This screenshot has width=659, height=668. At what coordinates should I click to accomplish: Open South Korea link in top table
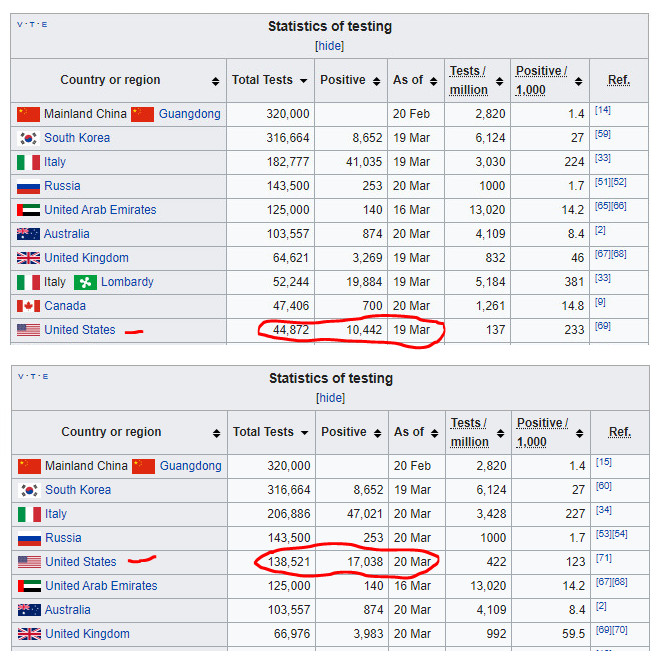(x=77, y=138)
